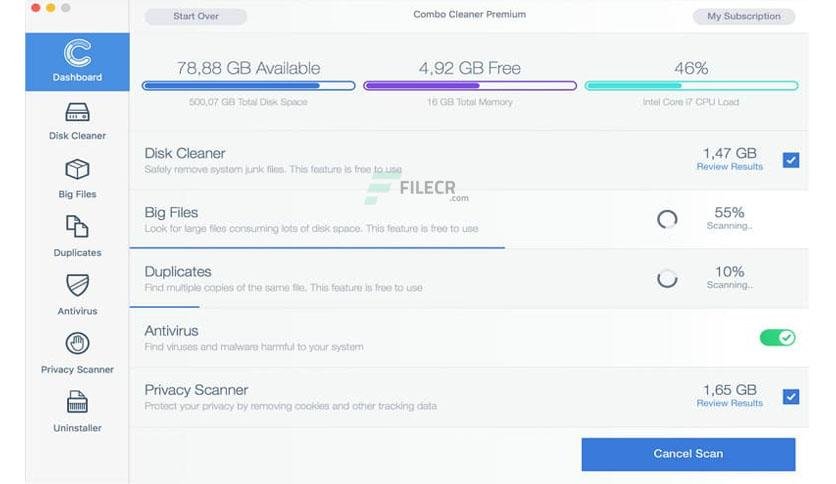
Task: Click the 1,47 GB result value
Action: click(x=729, y=154)
